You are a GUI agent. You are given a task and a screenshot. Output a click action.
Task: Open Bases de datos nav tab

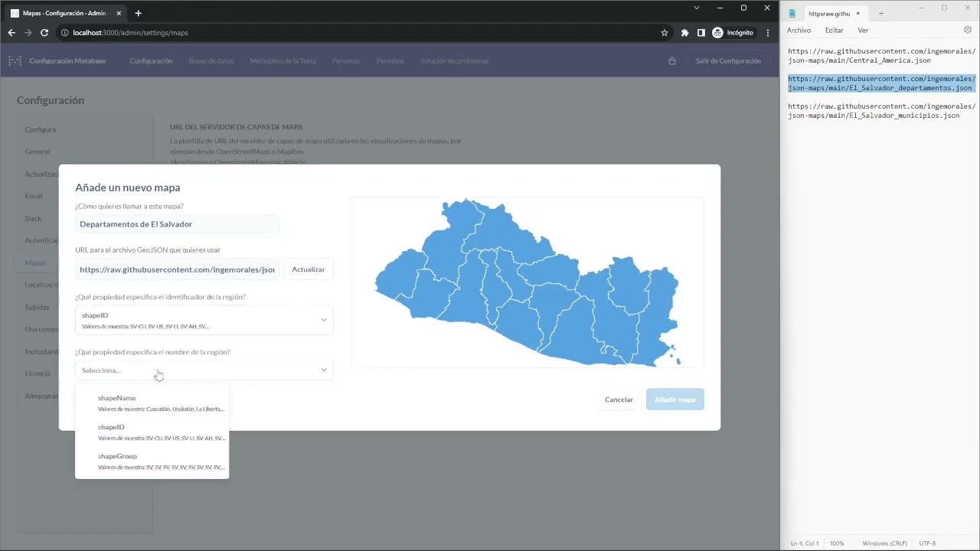tap(211, 61)
